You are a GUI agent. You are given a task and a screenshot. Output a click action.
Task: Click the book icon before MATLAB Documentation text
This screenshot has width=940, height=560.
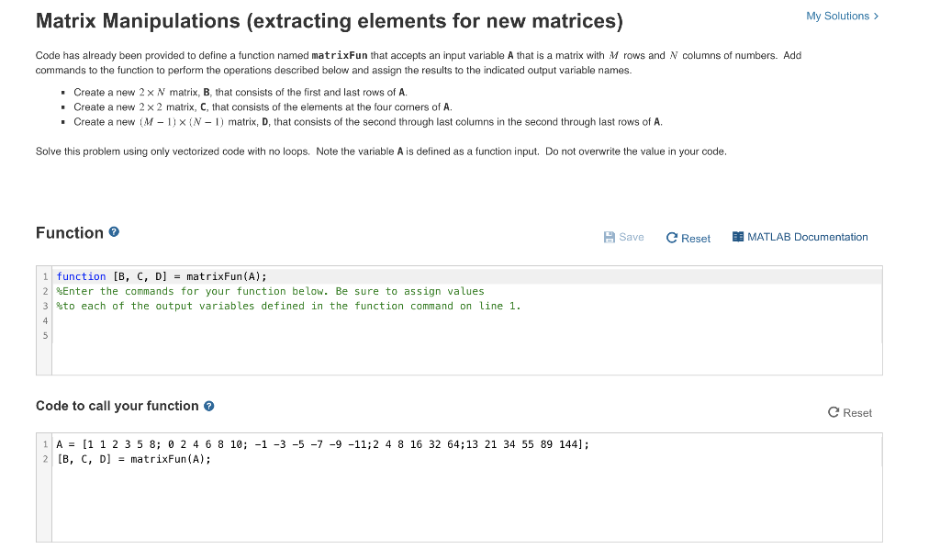739,237
